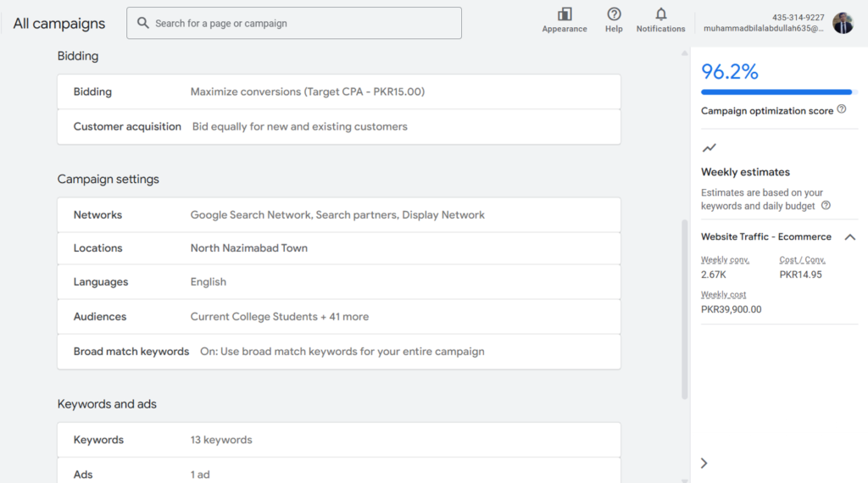Click help icon next to daily budget

(x=826, y=205)
